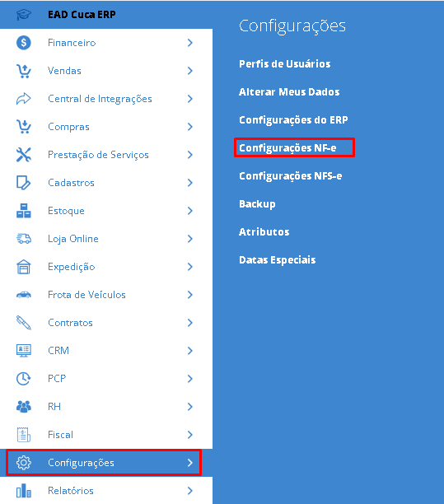Expand the Cadastros menu arrow
This screenshot has width=444, height=504.
coord(190,183)
